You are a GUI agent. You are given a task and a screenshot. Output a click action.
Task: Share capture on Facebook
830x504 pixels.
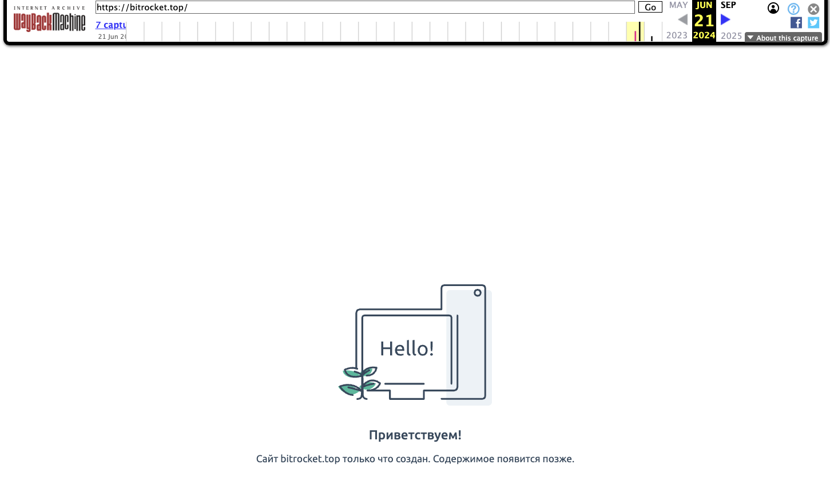pyautogui.click(x=796, y=23)
